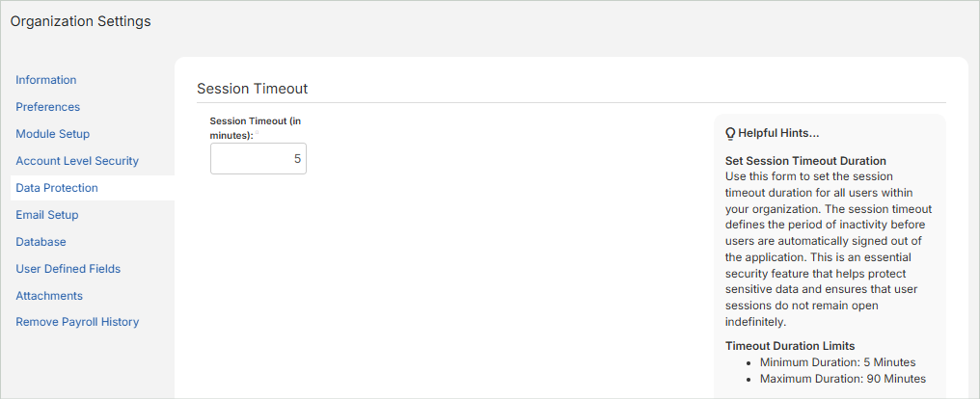
Task: Click the Set Session Timeout Duration heading
Action: click(805, 161)
